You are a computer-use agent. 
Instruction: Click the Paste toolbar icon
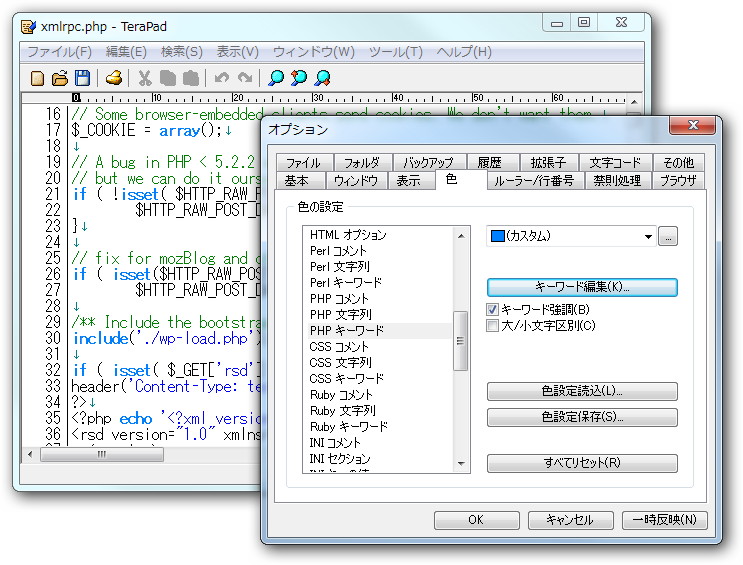point(190,78)
